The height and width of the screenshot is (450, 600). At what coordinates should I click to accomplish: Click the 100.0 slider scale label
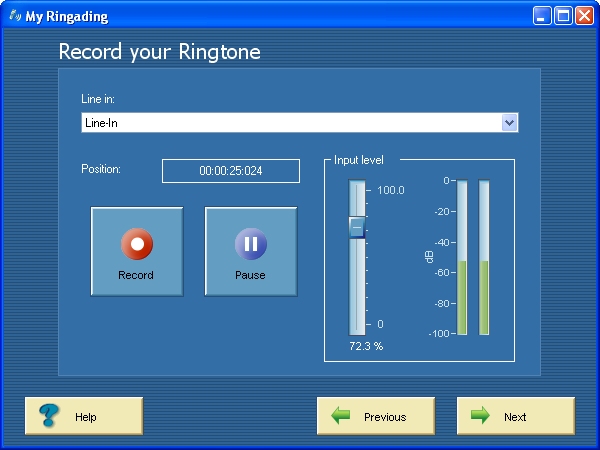click(391, 190)
